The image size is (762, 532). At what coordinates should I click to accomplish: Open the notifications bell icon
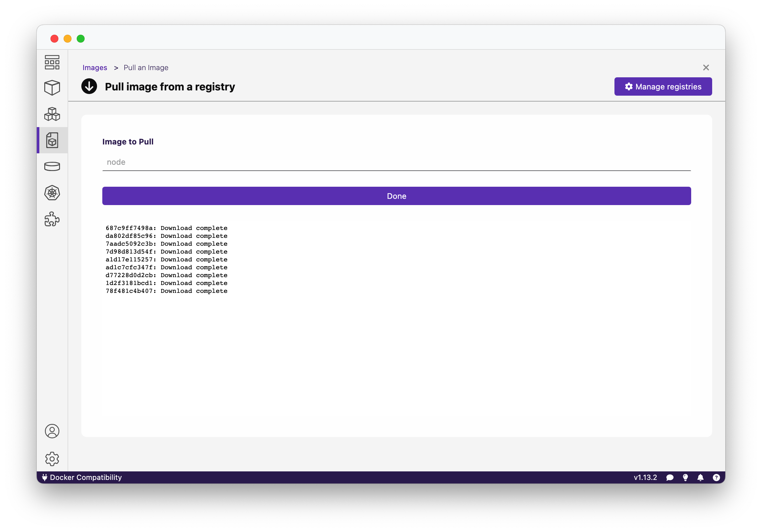point(701,478)
